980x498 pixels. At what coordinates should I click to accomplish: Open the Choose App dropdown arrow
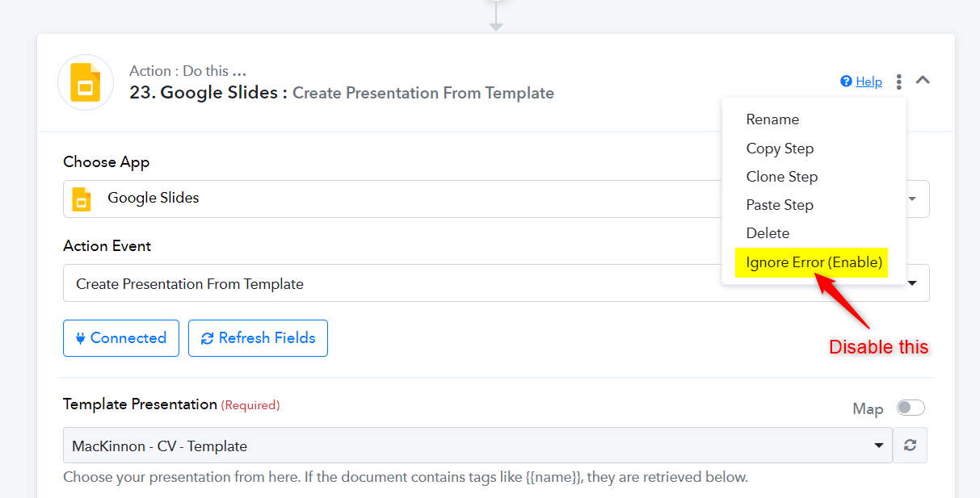click(x=912, y=199)
